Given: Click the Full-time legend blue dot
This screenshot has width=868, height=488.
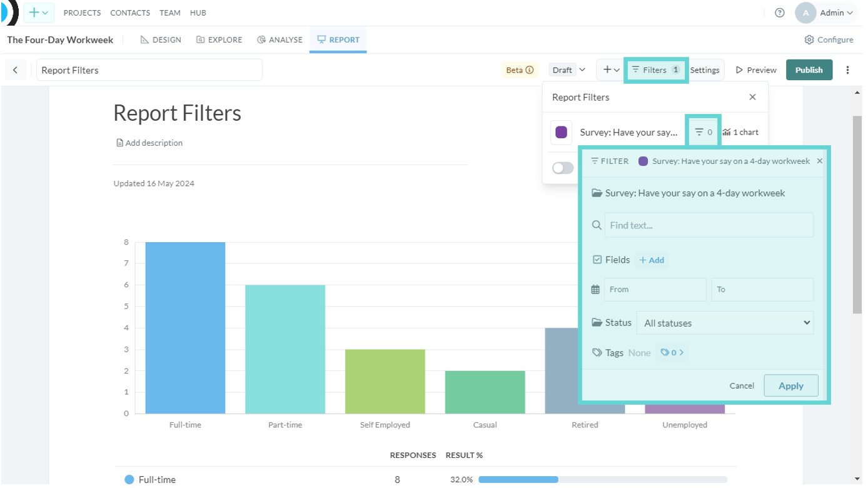Looking at the screenshot, I should 129,479.
